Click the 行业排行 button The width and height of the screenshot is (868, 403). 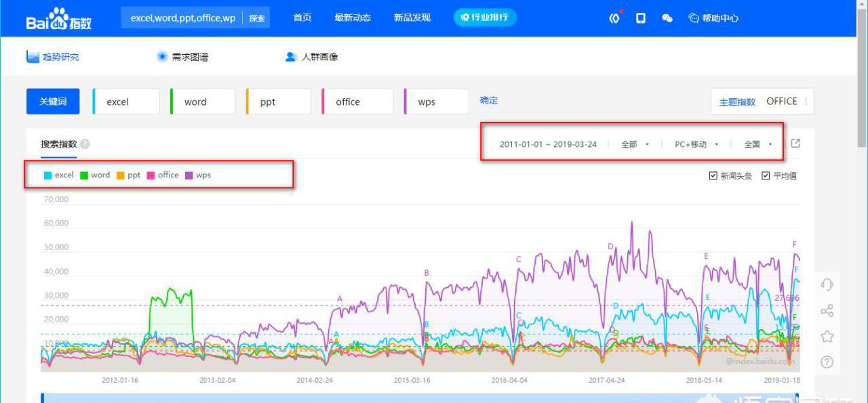click(485, 18)
